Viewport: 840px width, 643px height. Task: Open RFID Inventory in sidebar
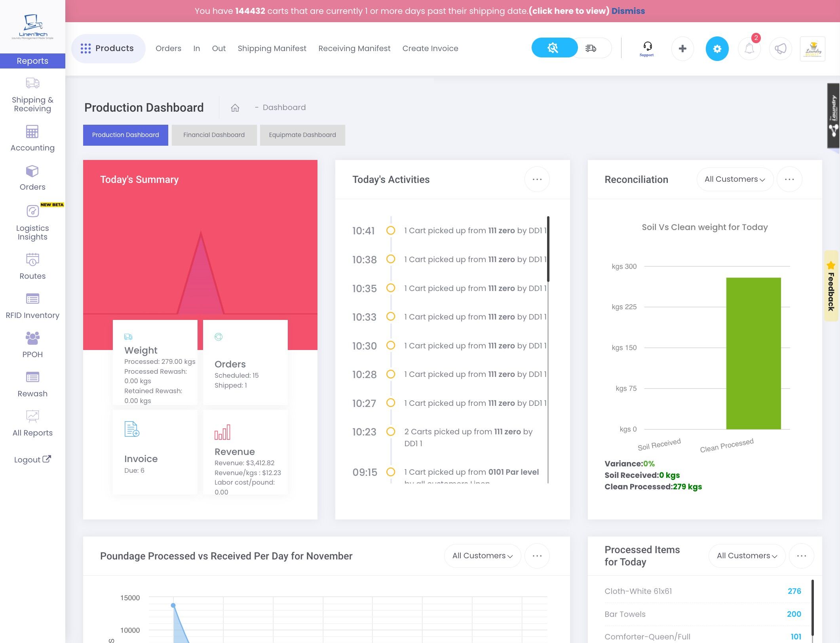pos(32,306)
